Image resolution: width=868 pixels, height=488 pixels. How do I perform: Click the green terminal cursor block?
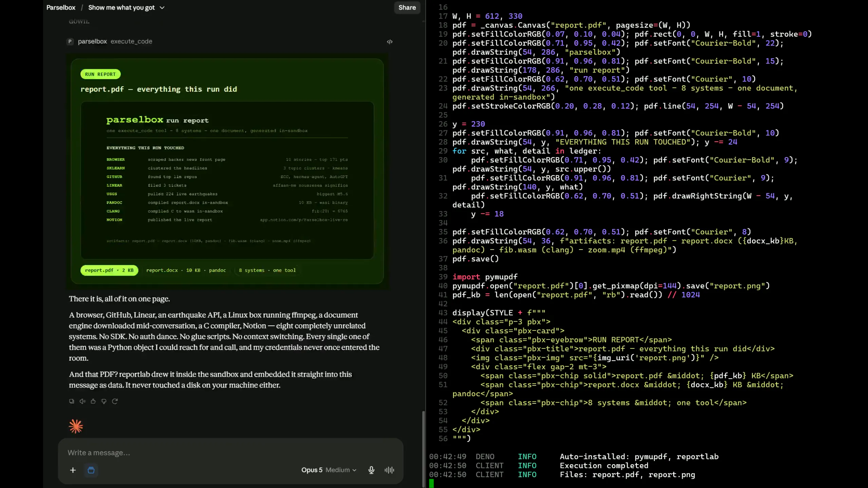pyautogui.click(x=431, y=483)
